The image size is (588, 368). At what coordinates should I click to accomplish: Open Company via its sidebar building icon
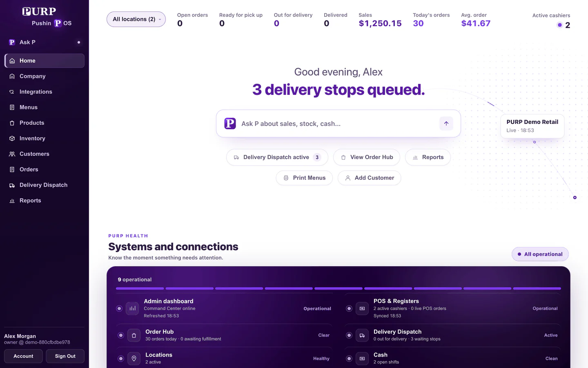point(12,76)
